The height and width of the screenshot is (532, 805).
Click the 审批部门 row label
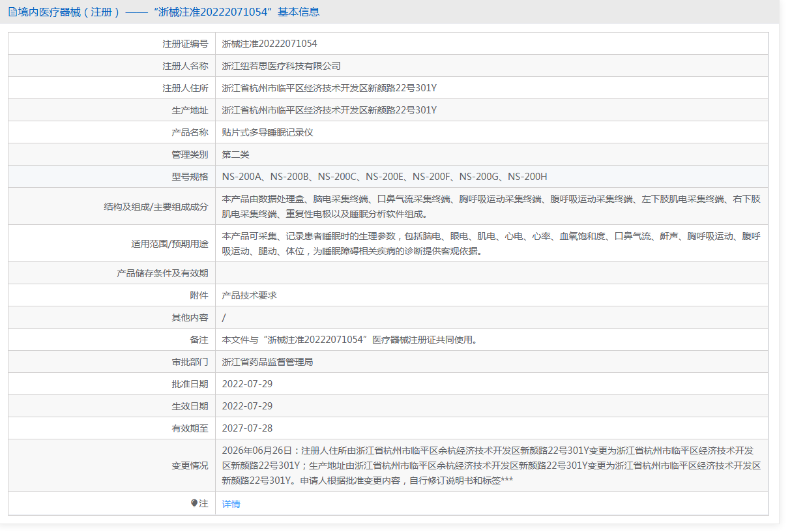pyautogui.click(x=190, y=362)
